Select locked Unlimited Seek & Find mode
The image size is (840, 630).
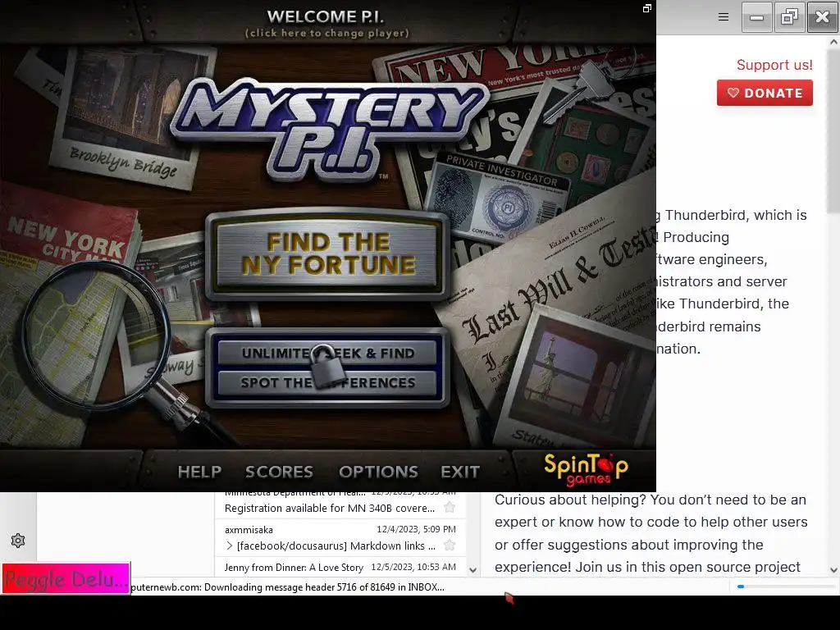click(328, 353)
